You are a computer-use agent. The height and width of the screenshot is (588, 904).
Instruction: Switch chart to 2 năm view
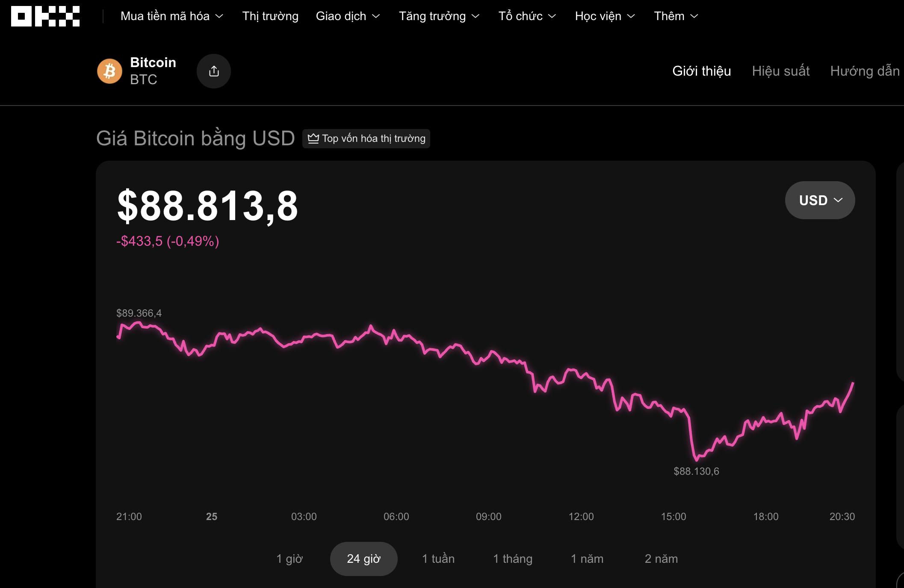662,559
